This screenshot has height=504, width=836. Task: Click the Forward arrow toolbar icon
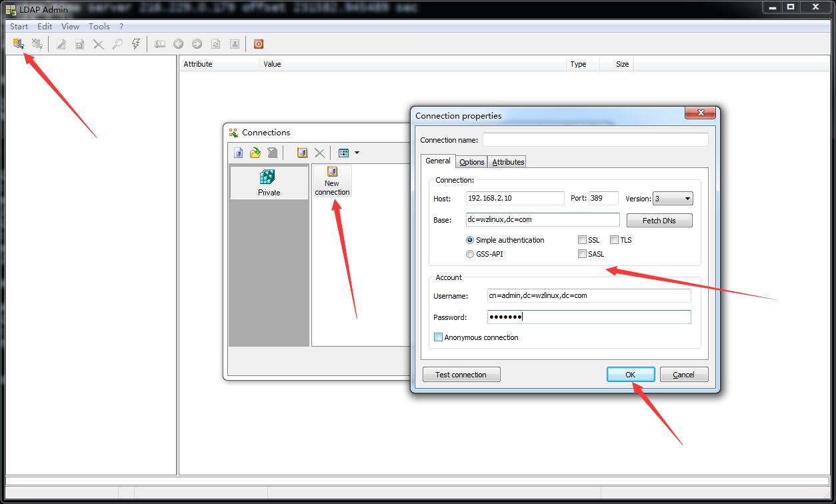[x=197, y=44]
